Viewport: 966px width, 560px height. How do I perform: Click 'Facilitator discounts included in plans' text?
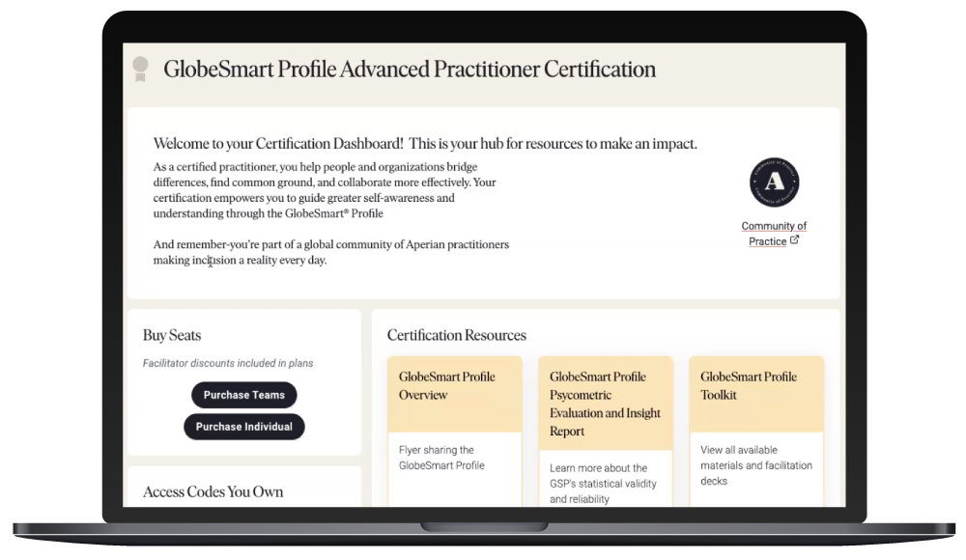228,363
